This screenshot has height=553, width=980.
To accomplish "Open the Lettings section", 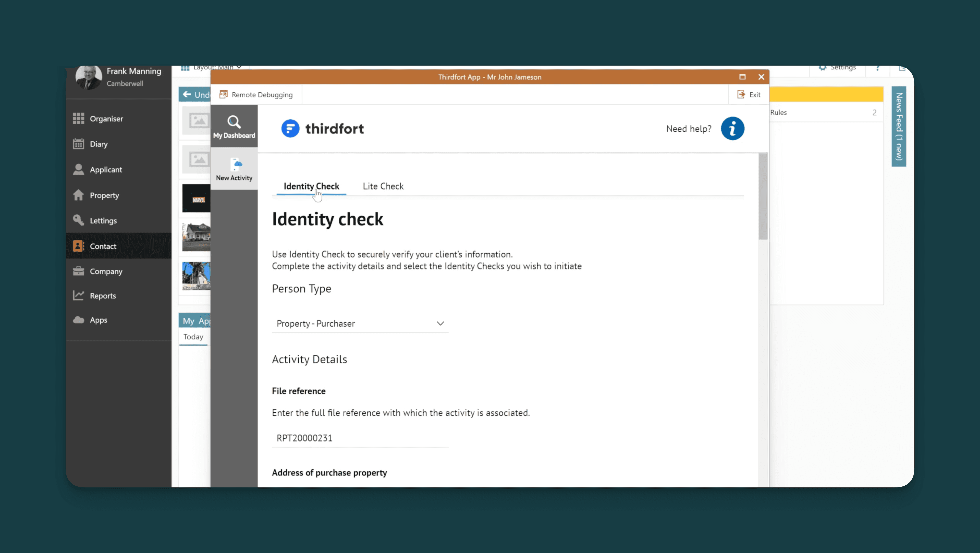I will pos(118,220).
